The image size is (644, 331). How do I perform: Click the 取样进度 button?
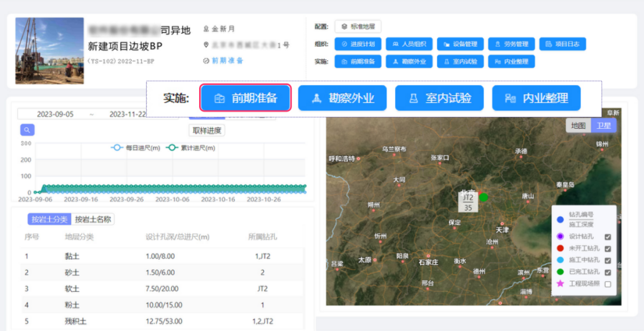[x=207, y=131]
